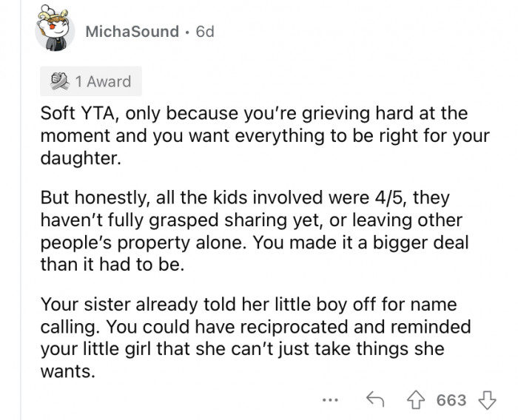
Task: Open the Snoo avatar of MichaSound
Action: (x=53, y=32)
